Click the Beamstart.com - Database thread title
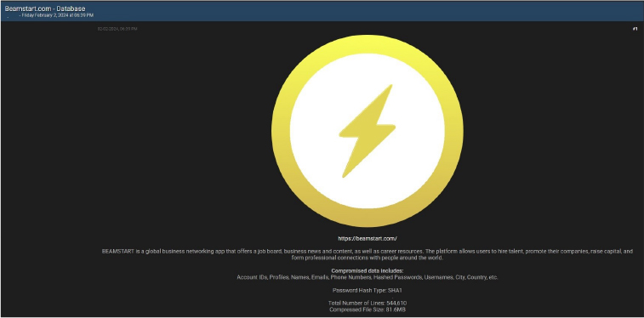Viewport: 644px width, 318px height. 45,9
